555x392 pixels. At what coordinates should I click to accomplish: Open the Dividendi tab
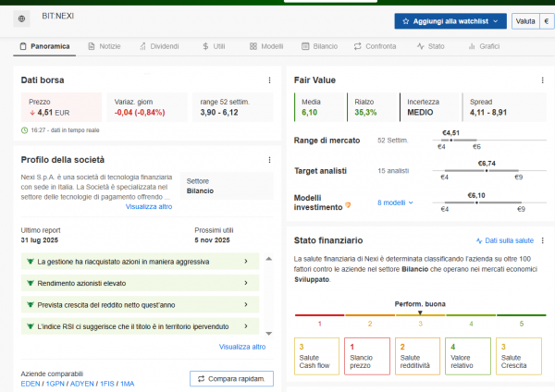159,45
